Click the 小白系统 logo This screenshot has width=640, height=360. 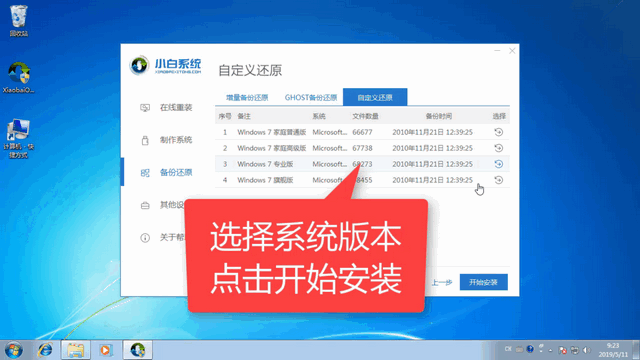[x=165, y=65]
